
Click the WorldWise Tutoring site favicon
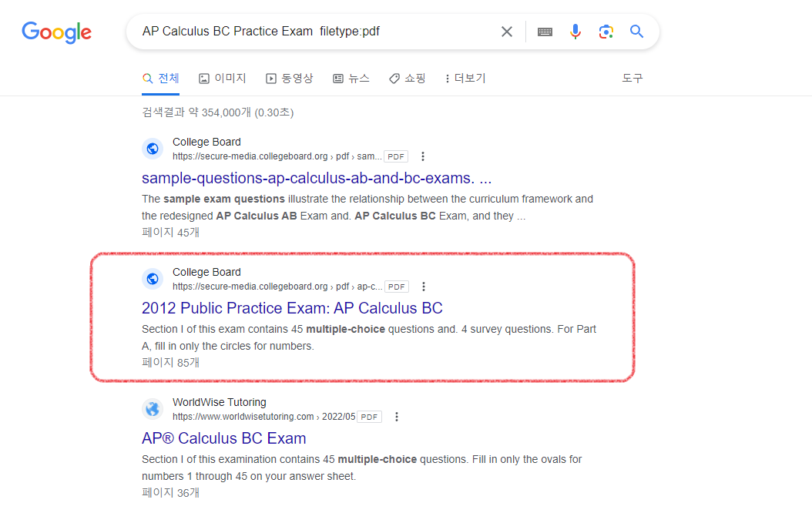tap(153, 410)
